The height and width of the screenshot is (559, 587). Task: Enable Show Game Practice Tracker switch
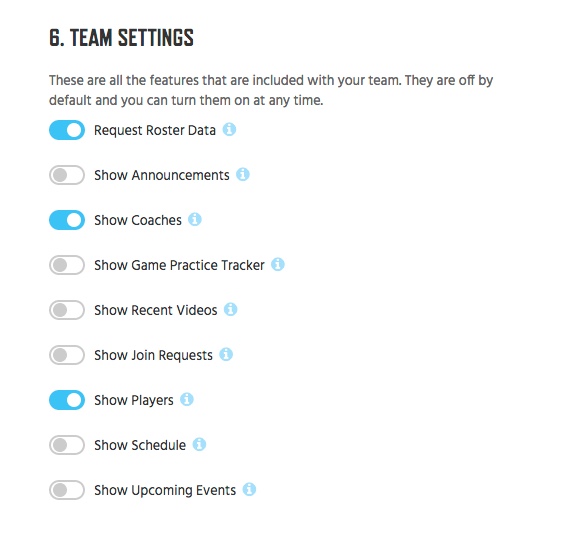tap(67, 265)
